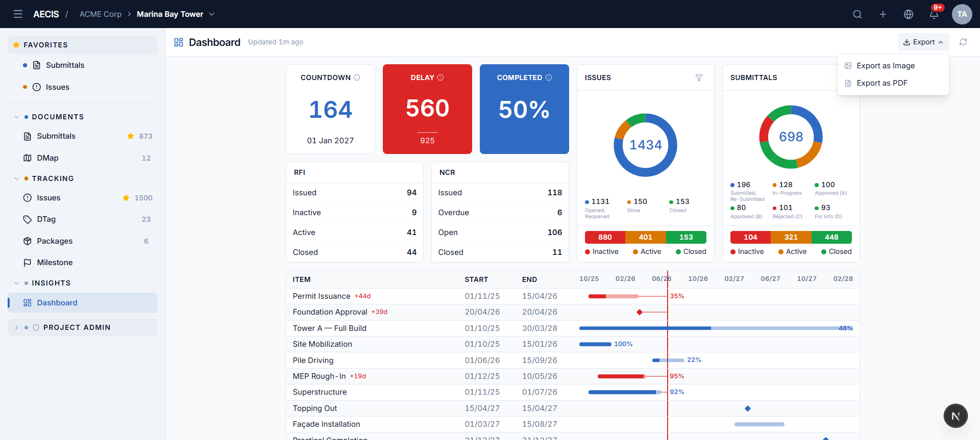Click the RFI Issued row value 94
This screenshot has height=440, width=980.
[x=411, y=193]
